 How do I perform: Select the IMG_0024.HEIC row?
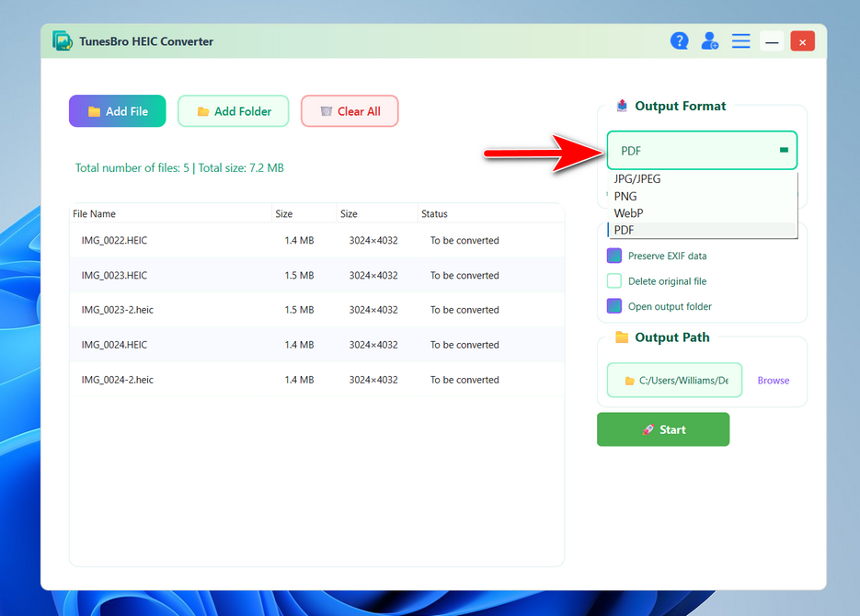tap(317, 345)
